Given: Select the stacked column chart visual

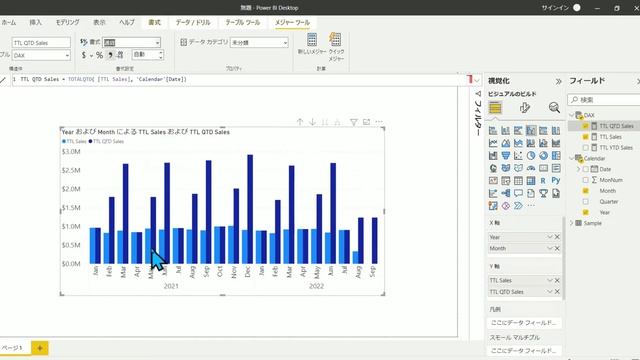Looking at the screenshot, I should point(506,131).
